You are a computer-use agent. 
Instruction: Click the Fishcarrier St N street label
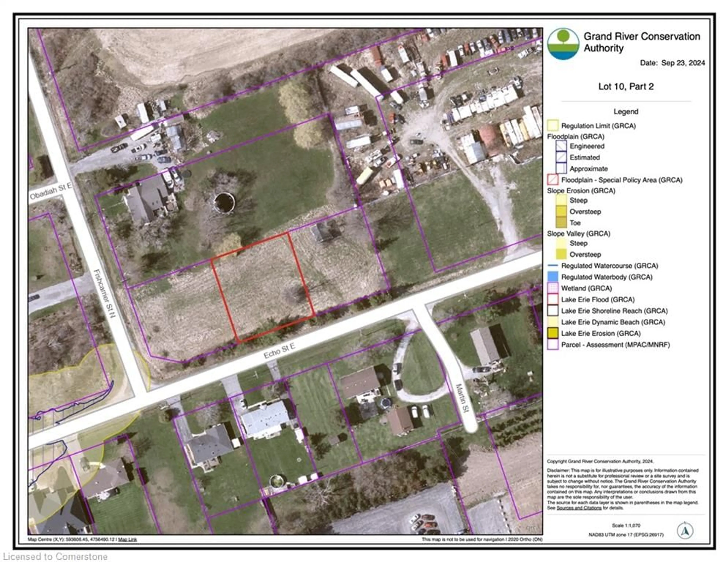[x=105, y=293]
